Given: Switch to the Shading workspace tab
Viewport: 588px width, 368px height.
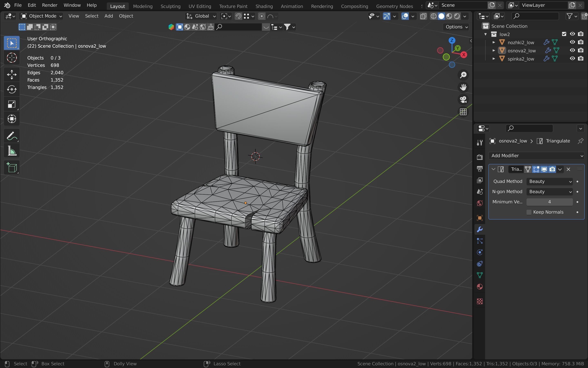Looking at the screenshot, I should [x=264, y=6].
